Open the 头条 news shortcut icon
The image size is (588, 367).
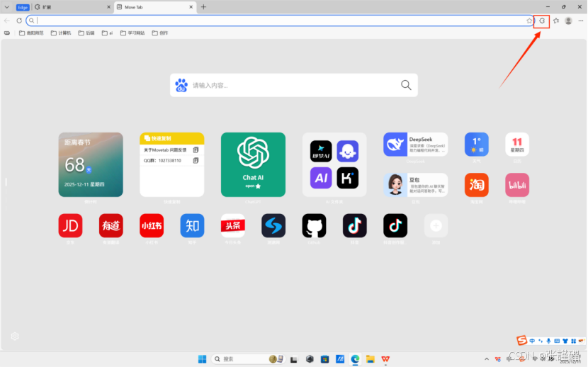233,226
